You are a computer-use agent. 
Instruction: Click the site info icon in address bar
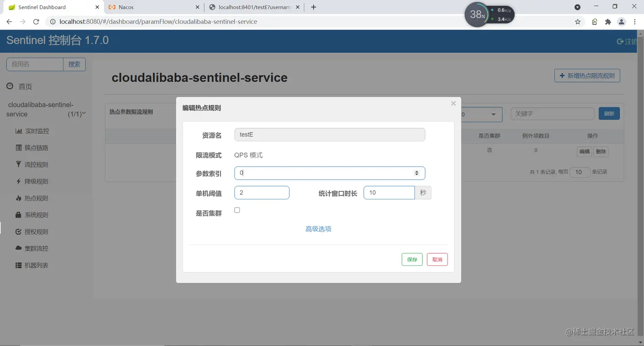[x=52, y=22]
